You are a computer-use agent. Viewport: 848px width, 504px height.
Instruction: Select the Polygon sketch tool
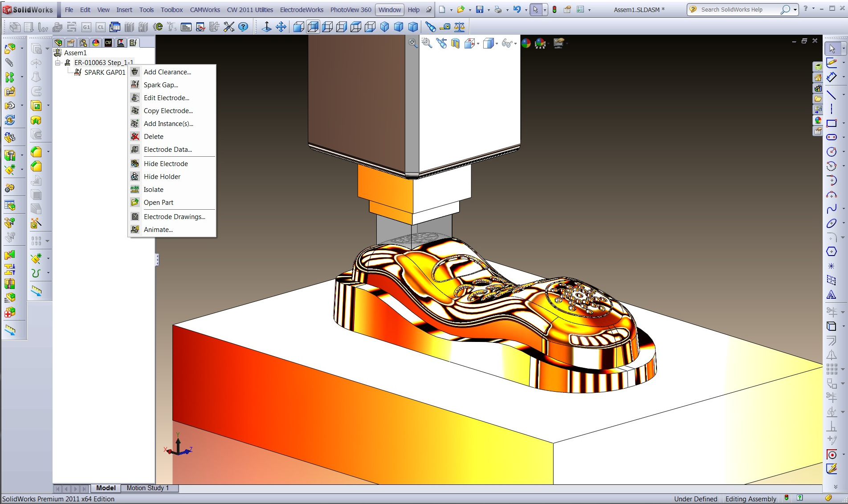831,252
